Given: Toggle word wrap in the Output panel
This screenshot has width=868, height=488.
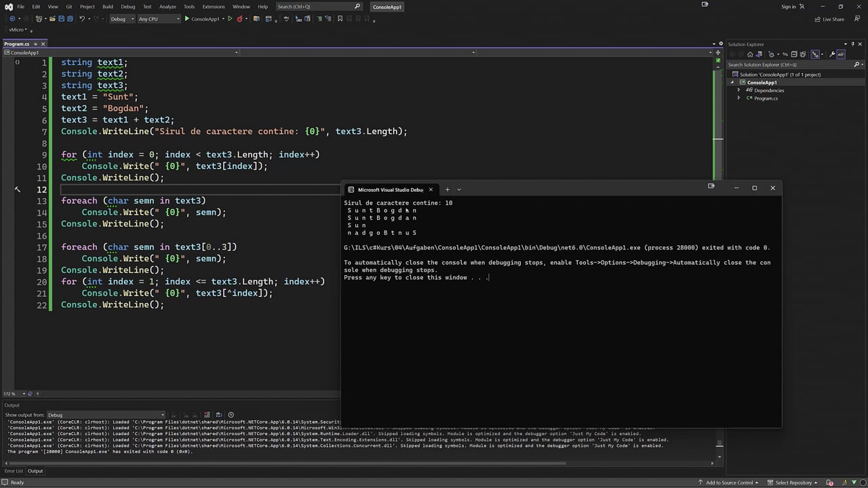Looking at the screenshot, I should pyautogui.click(x=219, y=415).
